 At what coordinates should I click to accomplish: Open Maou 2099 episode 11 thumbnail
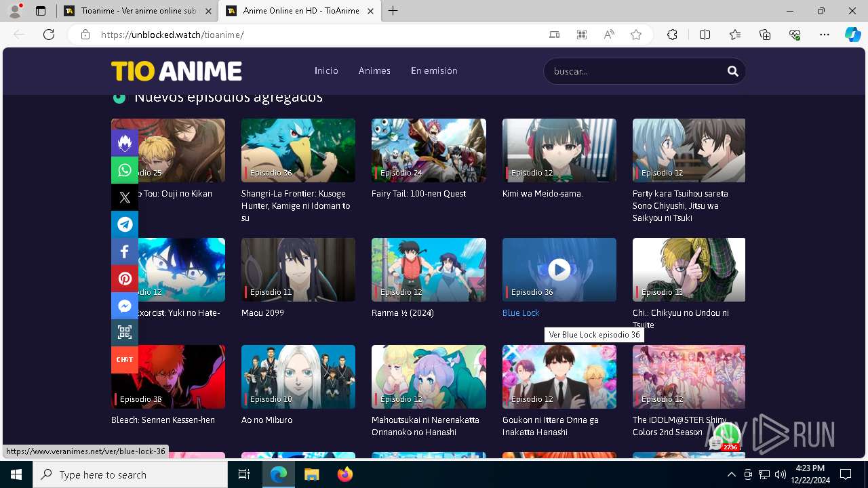click(x=298, y=270)
